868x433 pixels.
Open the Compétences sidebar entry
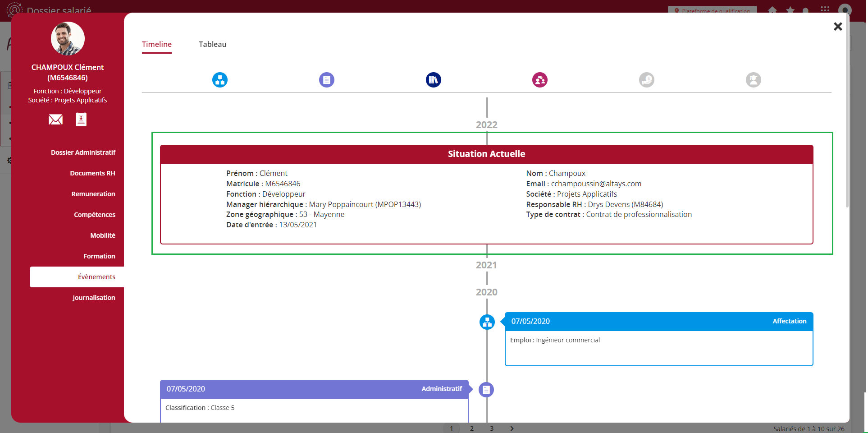(95, 215)
